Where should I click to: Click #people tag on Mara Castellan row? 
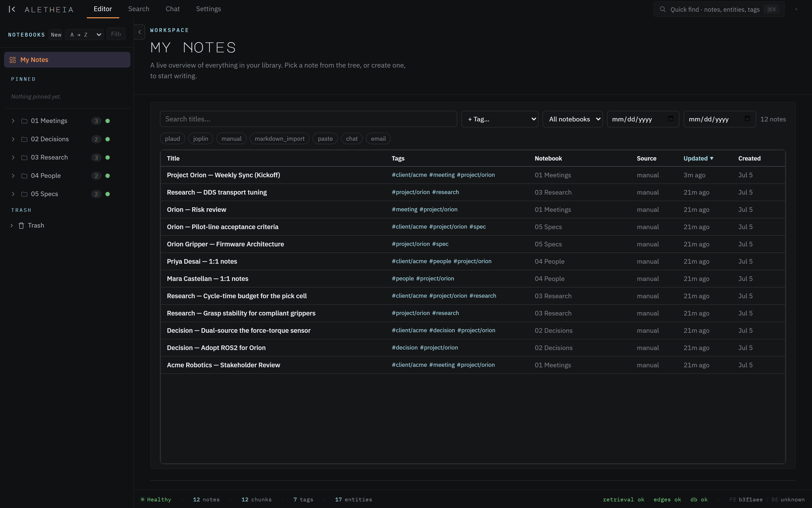coord(403,279)
